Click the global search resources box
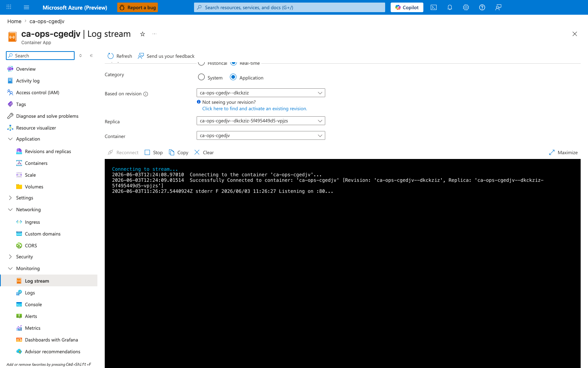 click(290, 7)
